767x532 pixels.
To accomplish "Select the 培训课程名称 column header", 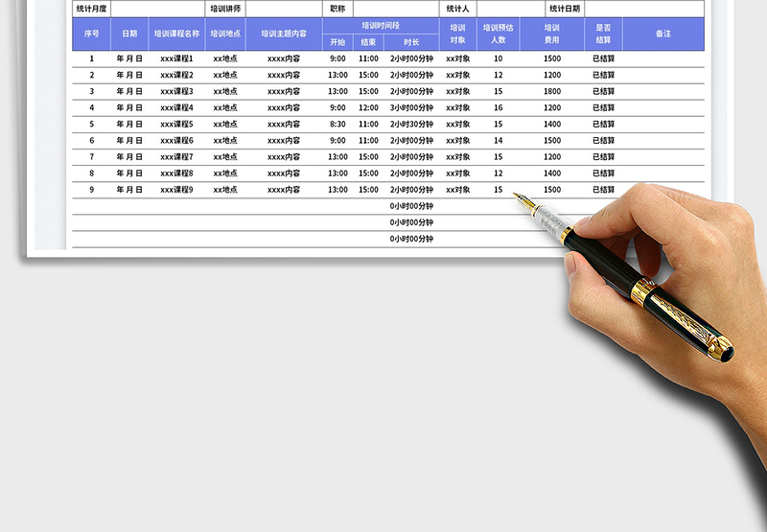I will tap(177, 34).
